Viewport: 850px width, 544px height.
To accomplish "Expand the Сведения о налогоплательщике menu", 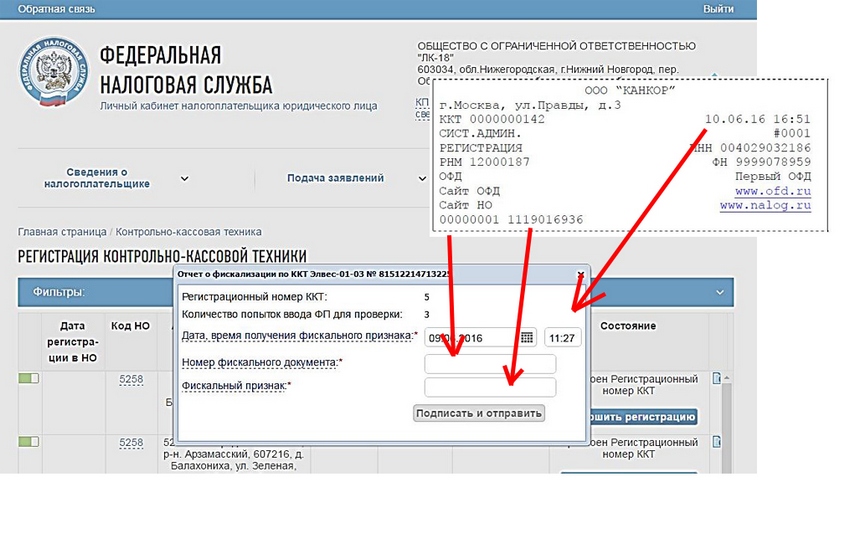I will 184,178.
